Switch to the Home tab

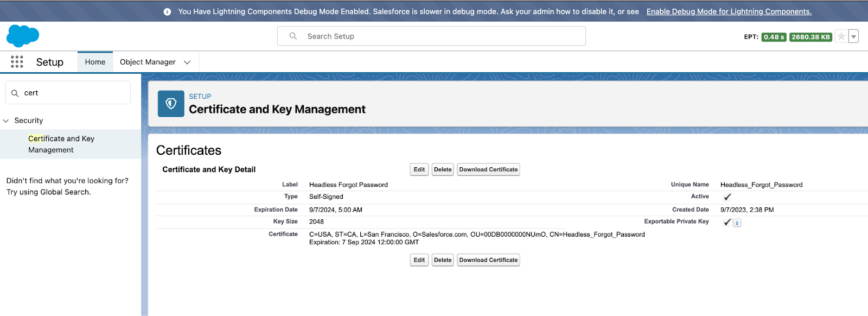pyautogui.click(x=95, y=62)
